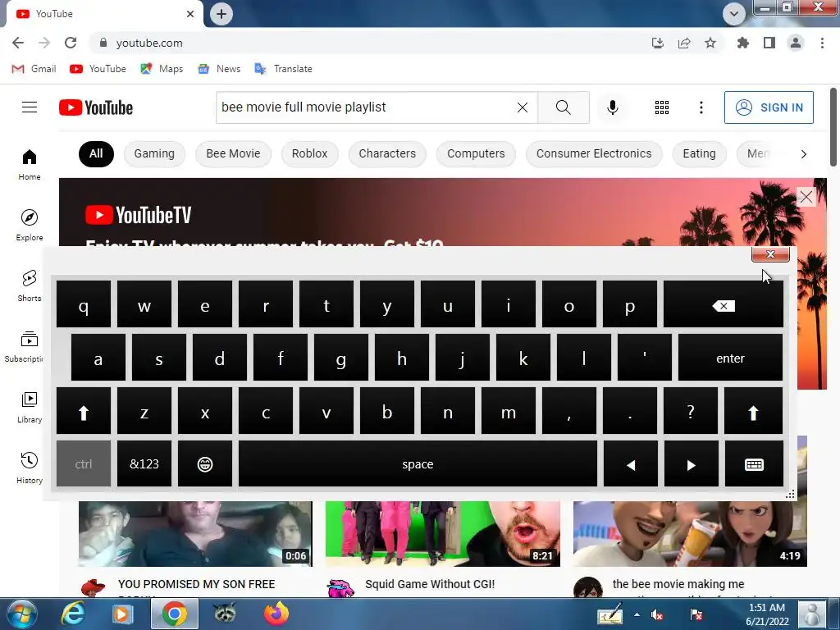840x630 pixels.
Task: Switch keyboard to &123 symbols
Action: click(x=144, y=464)
